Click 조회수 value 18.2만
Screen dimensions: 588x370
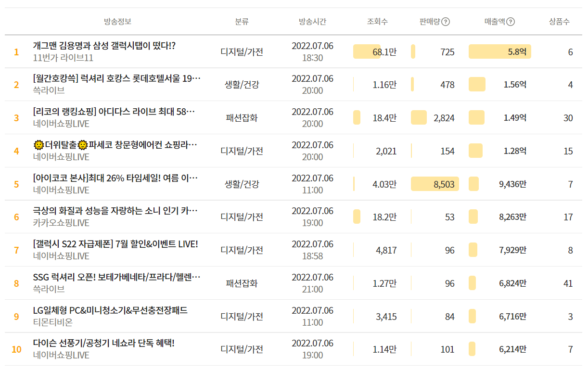384,217
